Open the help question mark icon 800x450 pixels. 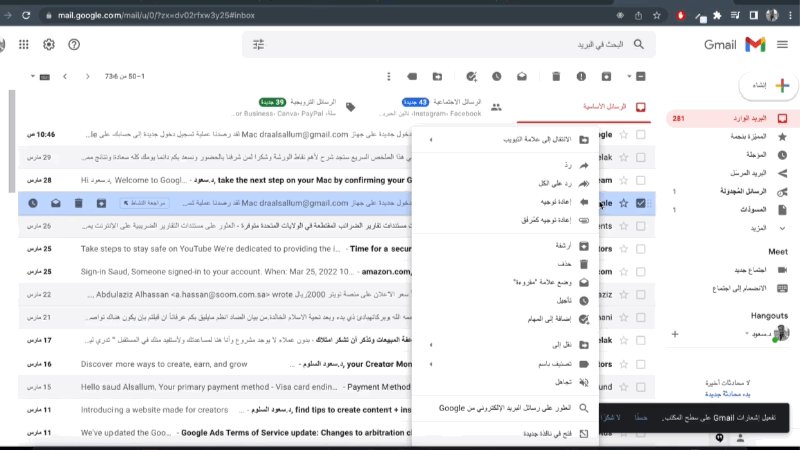(x=74, y=45)
